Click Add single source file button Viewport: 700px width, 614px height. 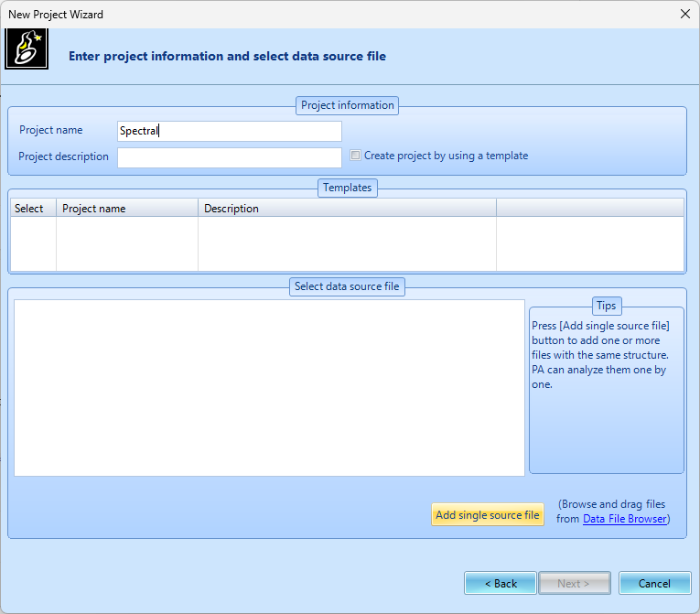(488, 515)
